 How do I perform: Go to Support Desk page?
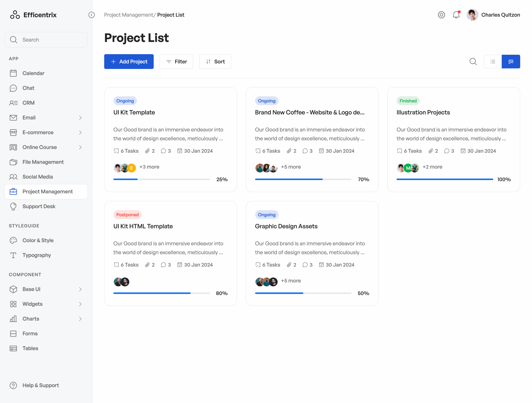tap(39, 206)
